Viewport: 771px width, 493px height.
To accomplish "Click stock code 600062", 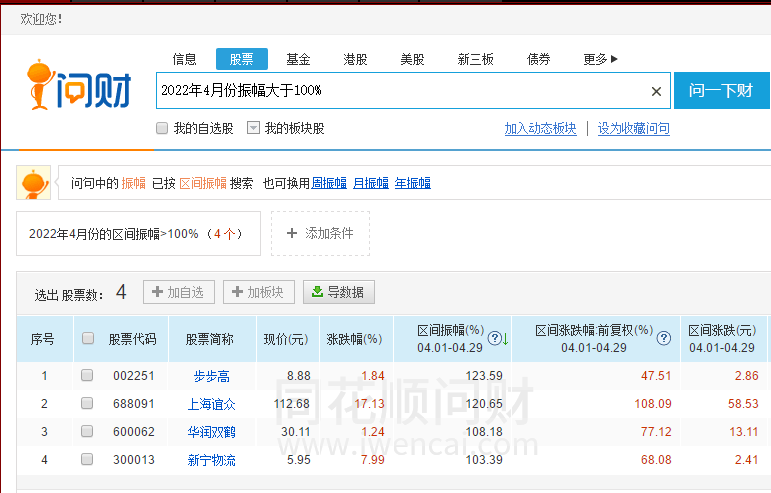I will (134, 432).
